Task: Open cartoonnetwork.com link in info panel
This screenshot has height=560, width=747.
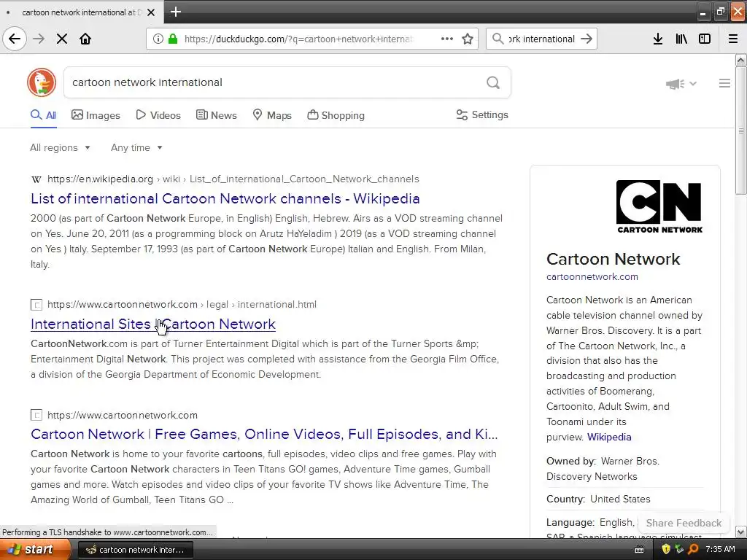Action: point(592,276)
